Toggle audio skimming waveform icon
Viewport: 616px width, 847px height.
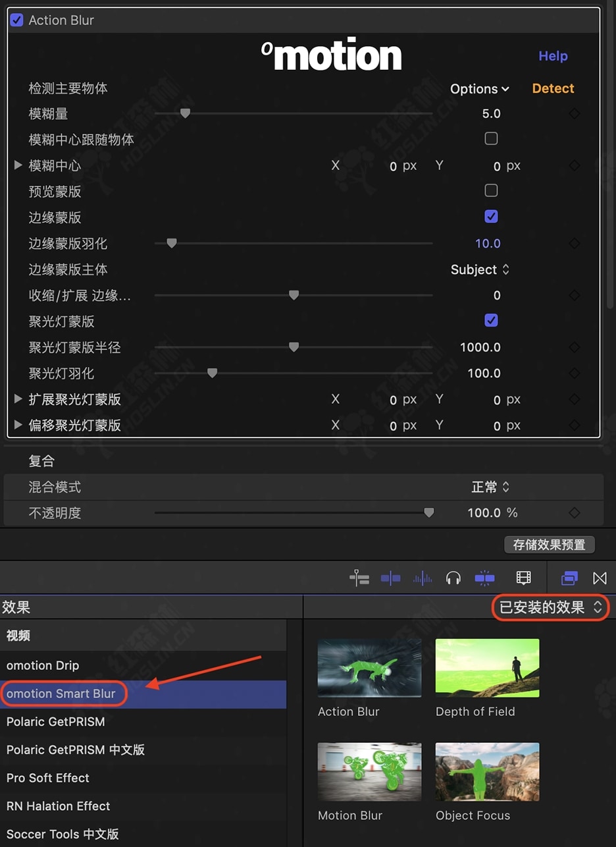[x=422, y=578]
